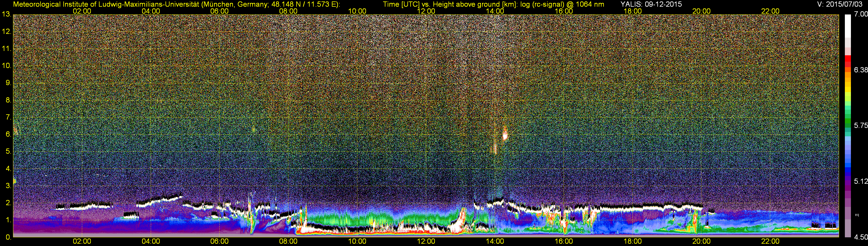Click the 0. km height axis label
Image resolution: width=868 pixels, height=246 pixels.
pyautogui.click(x=8, y=237)
